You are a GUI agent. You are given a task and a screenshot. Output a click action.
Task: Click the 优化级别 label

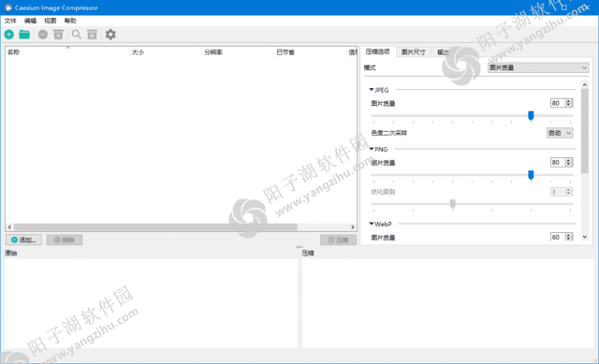pyautogui.click(x=383, y=192)
